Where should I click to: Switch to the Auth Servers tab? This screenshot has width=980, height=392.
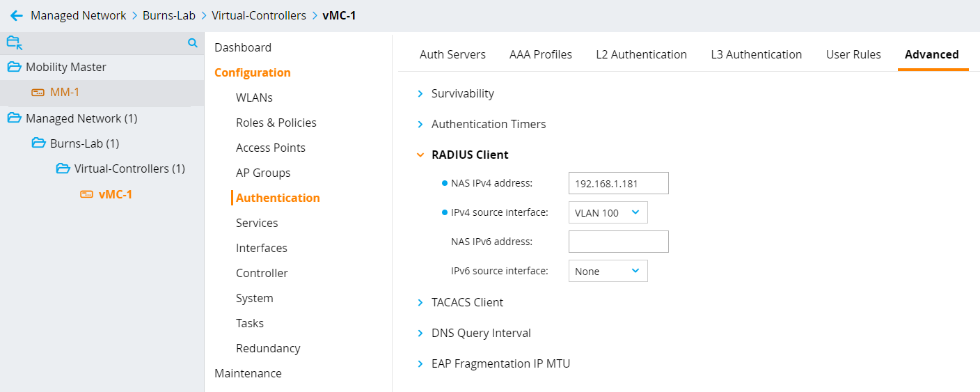point(452,54)
